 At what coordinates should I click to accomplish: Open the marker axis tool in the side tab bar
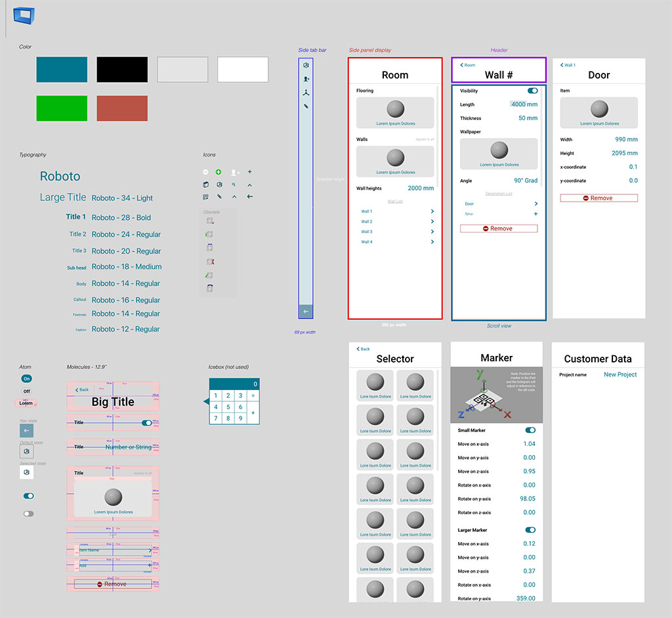coord(305,93)
